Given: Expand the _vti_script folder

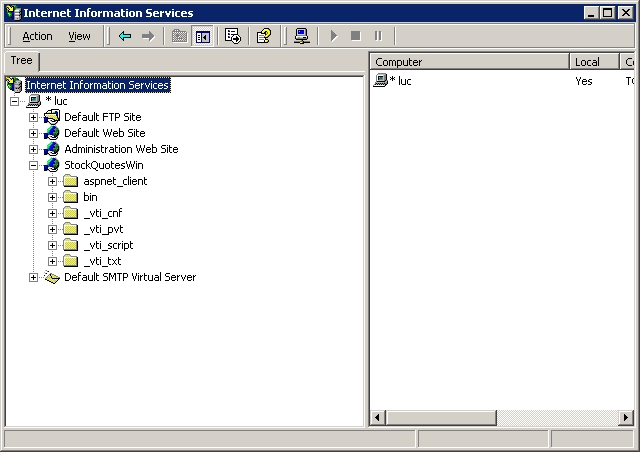Looking at the screenshot, I should tap(52, 245).
